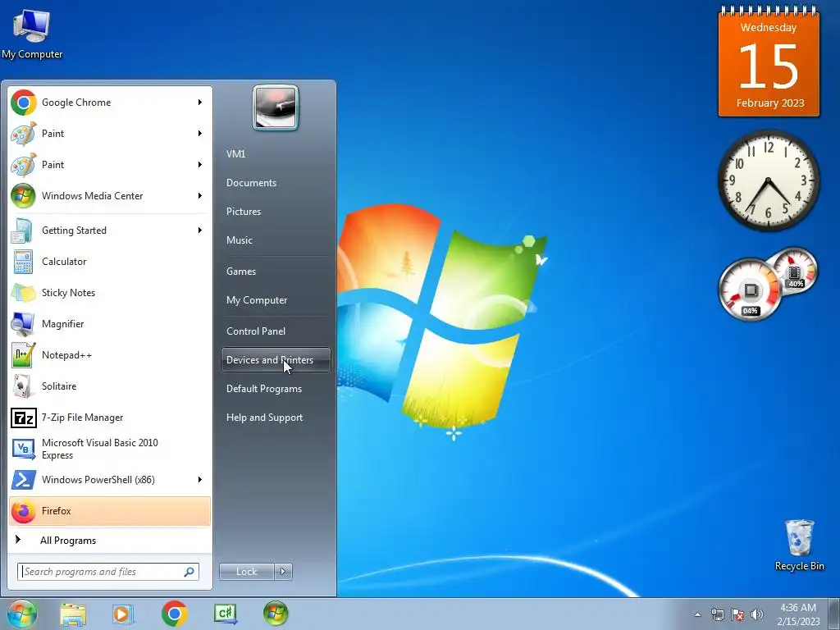Open Default Programs
Screen dimensions: 840x630
276,389
